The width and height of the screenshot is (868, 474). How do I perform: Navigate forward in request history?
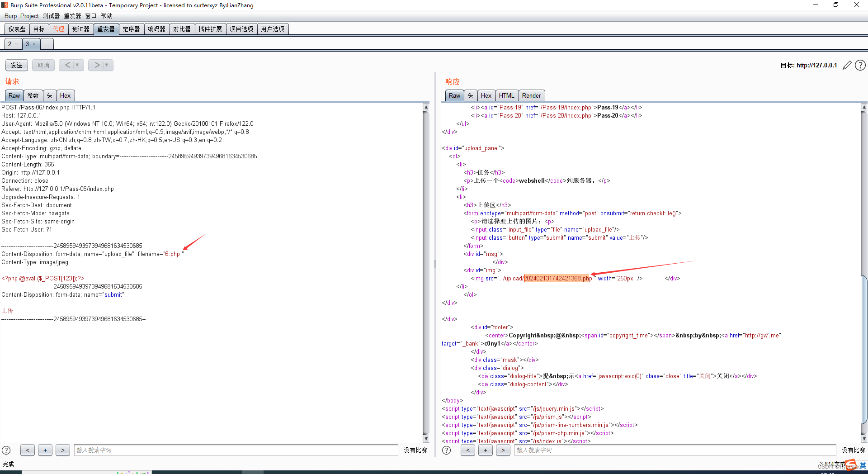point(96,65)
